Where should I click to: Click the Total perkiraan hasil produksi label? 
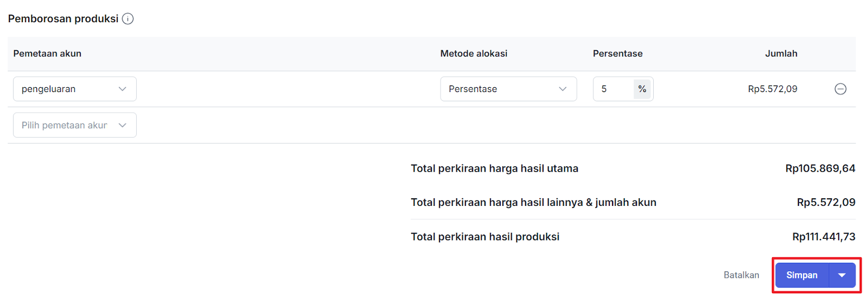point(484,237)
